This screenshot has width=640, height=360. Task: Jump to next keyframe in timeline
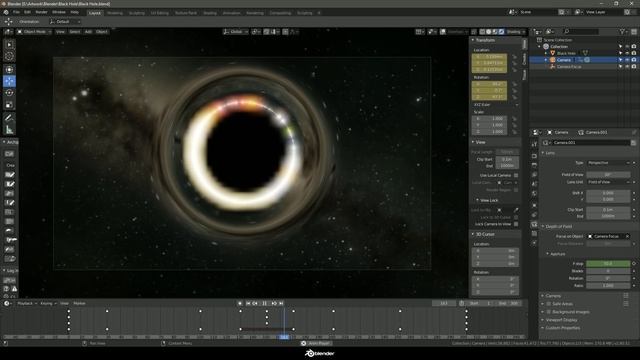[274, 303]
